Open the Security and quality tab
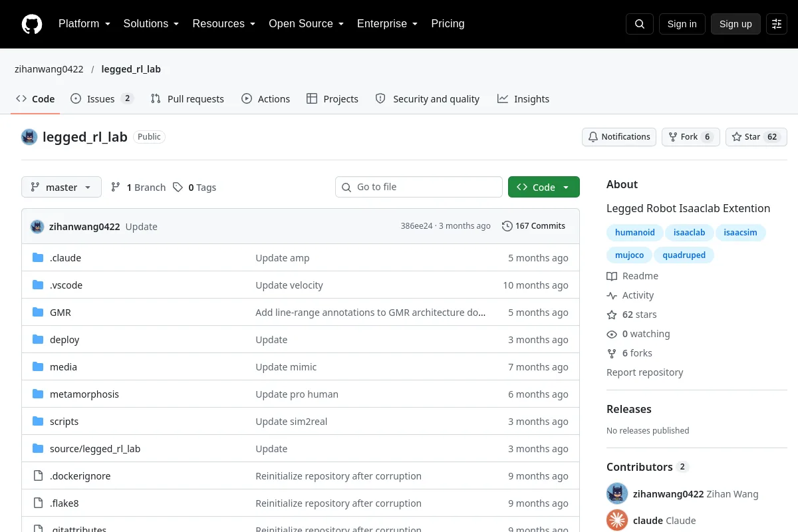The height and width of the screenshot is (532, 798). [428, 99]
